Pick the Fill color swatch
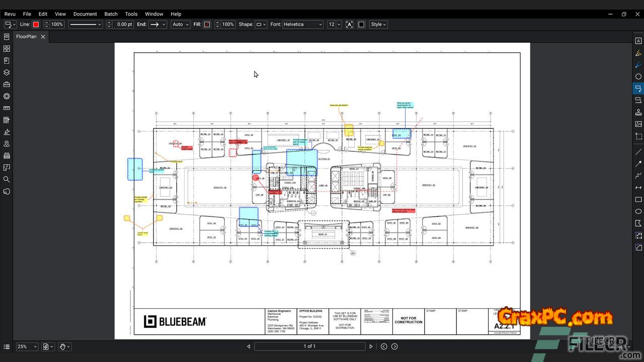This screenshot has width=644, height=362. pyautogui.click(x=207, y=24)
